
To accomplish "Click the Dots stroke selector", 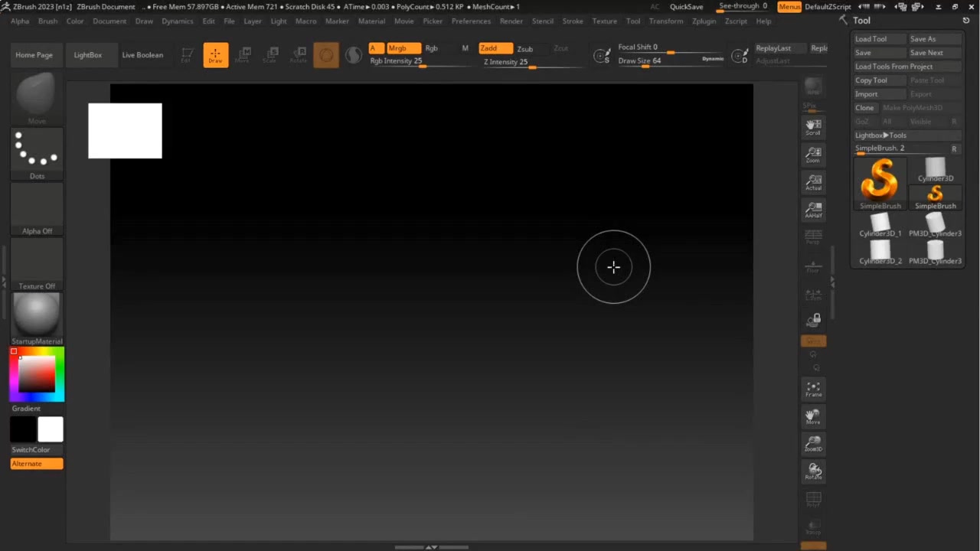I will pos(37,149).
